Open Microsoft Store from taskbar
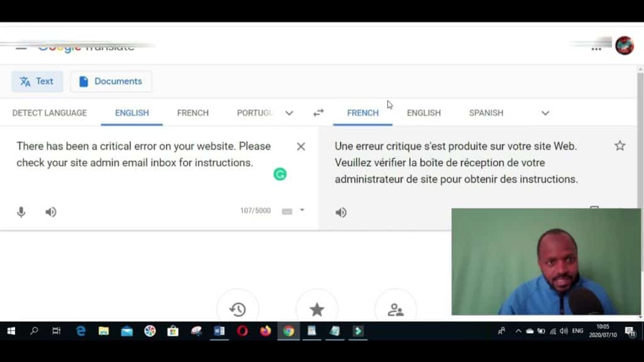 (173, 331)
